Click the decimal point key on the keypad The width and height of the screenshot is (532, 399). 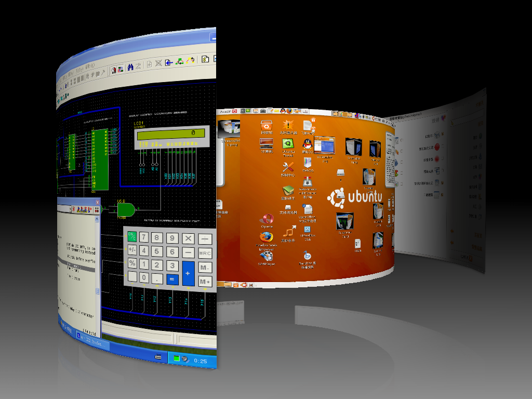point(157,278)
